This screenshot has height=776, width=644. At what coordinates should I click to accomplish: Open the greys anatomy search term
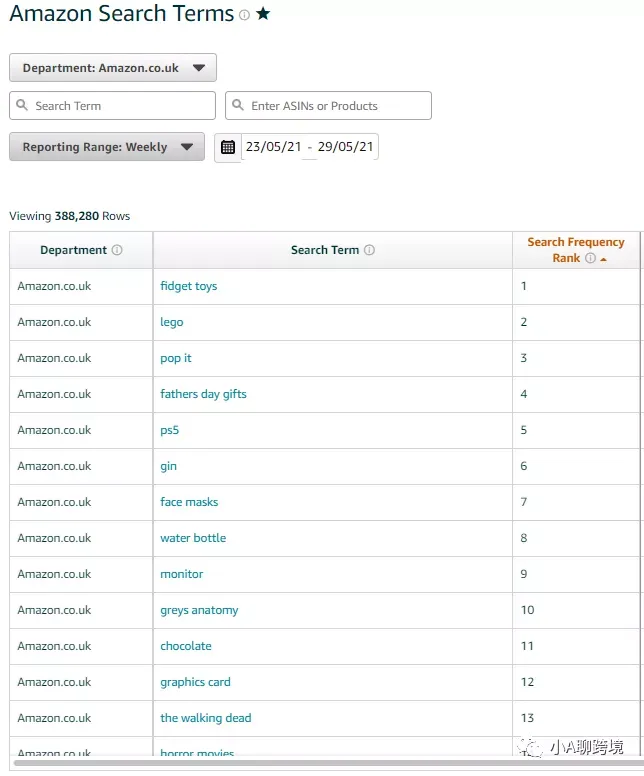click(x=199, y=610)
